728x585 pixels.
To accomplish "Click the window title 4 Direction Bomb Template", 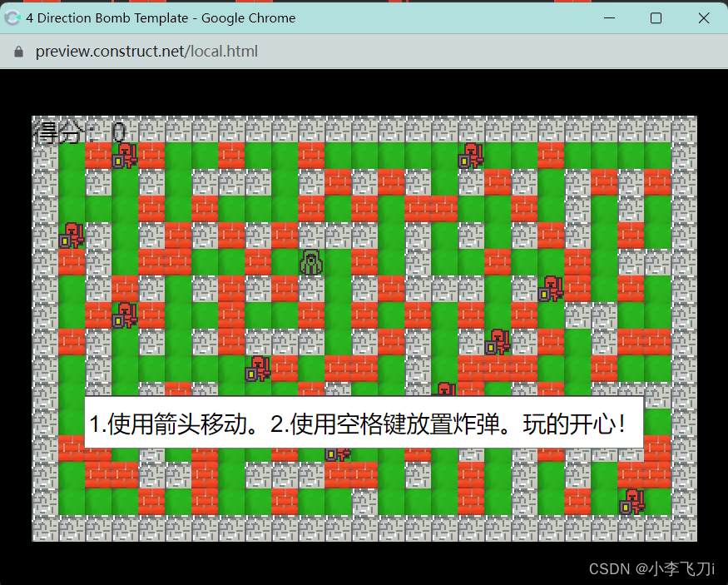I will (x=107, y=18).
